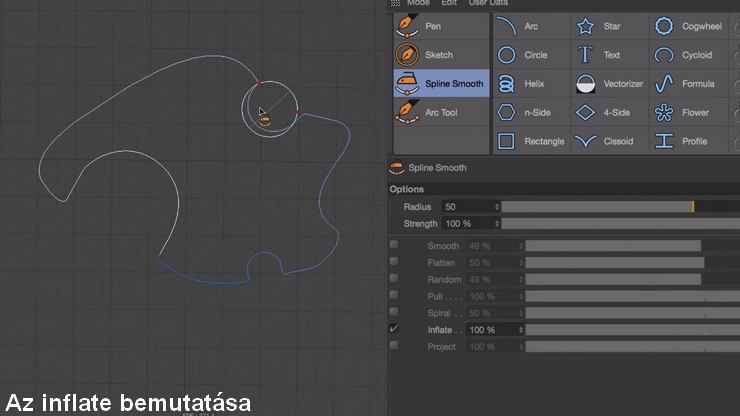
Task: Adjust the Radius value stepper arrows
Action: [x=497, y=206]
